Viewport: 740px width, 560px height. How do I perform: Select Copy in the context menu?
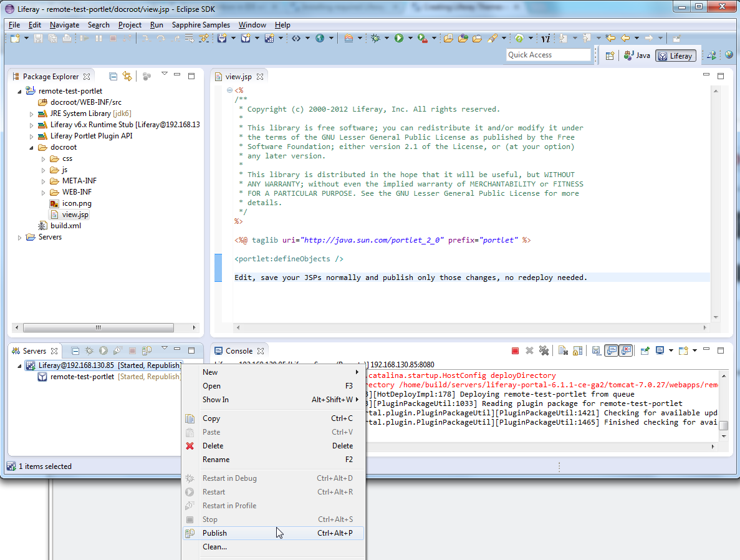(x=273, y=418)
